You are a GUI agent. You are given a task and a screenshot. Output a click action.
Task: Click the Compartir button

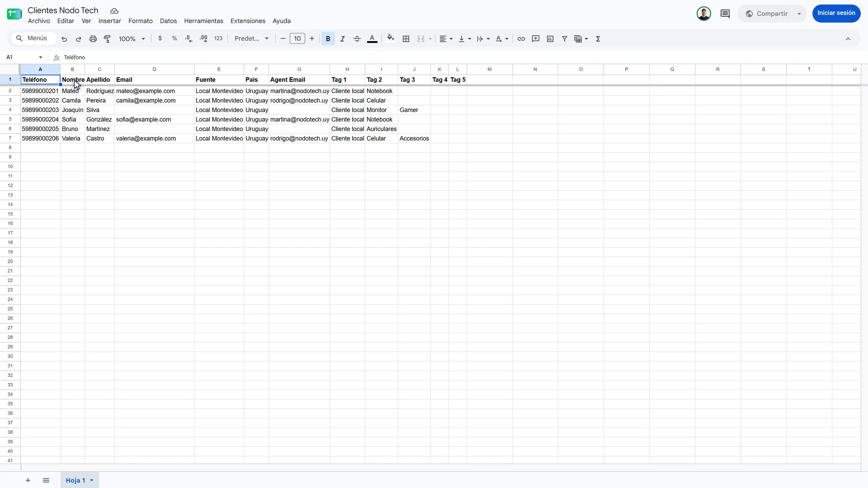click(x=766, y=14)
